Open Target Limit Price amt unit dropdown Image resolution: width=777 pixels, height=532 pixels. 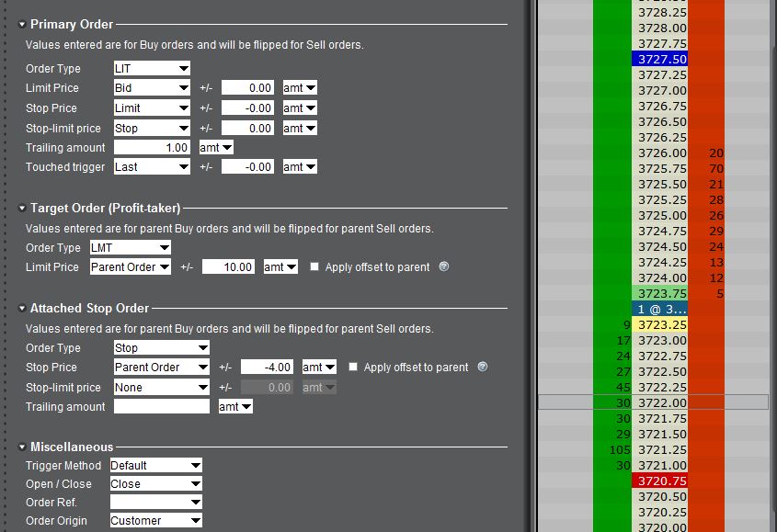(280, 267)
